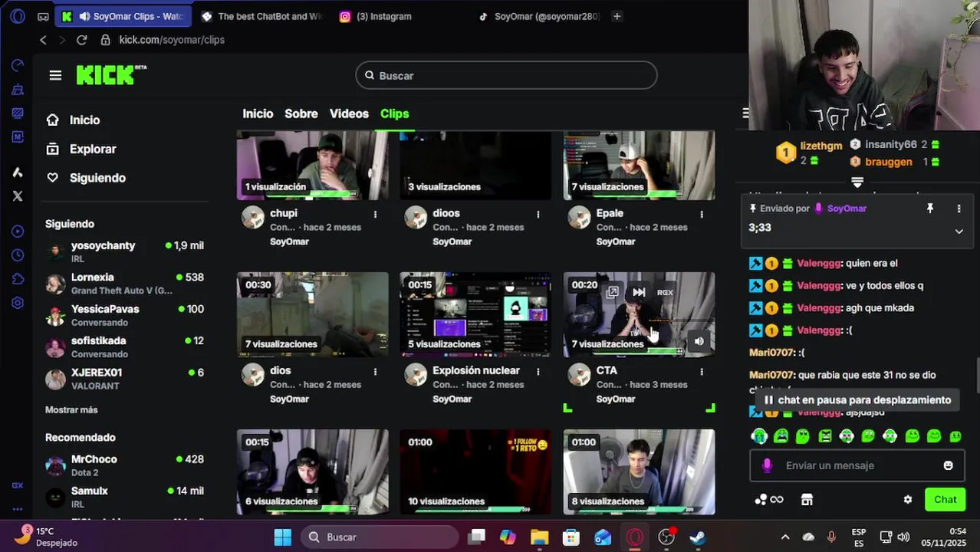Click the Enviar un mensaje chat input

coord(857,465)
